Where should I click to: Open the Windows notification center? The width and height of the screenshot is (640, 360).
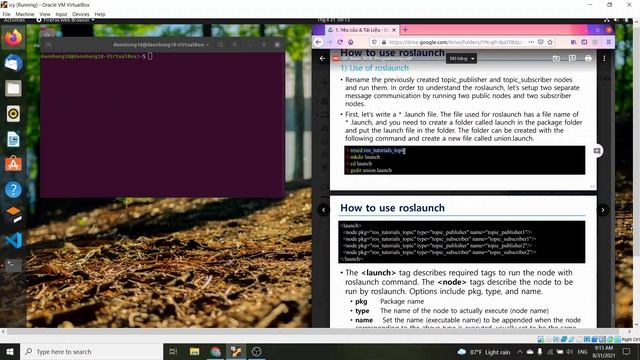627,351
